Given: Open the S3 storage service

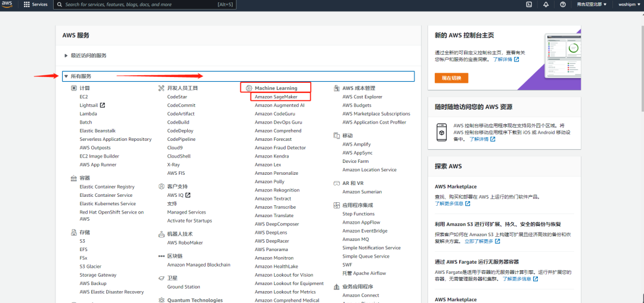Looking at the screenshot, I should (x=82, y=241).
